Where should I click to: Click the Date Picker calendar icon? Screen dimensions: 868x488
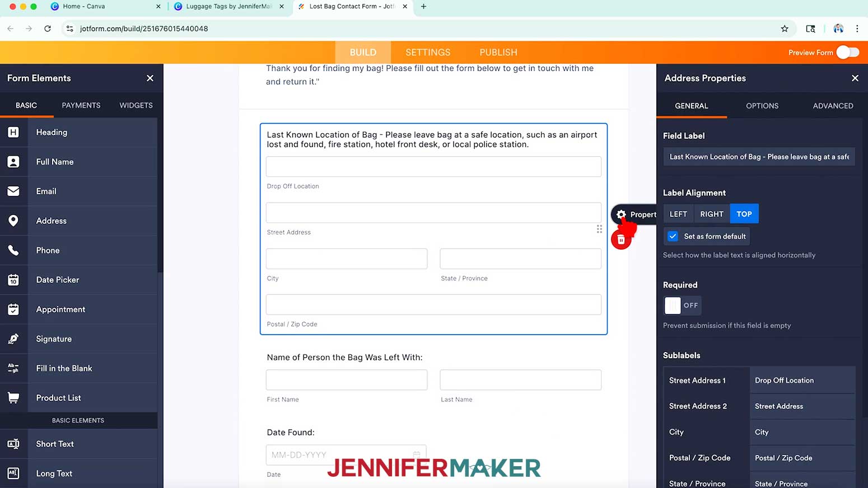tap(13, 280)
